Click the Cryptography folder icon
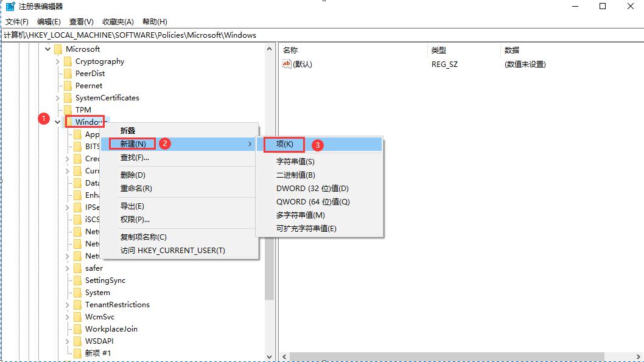The image size is (644, 362). [x=68, y=61]
